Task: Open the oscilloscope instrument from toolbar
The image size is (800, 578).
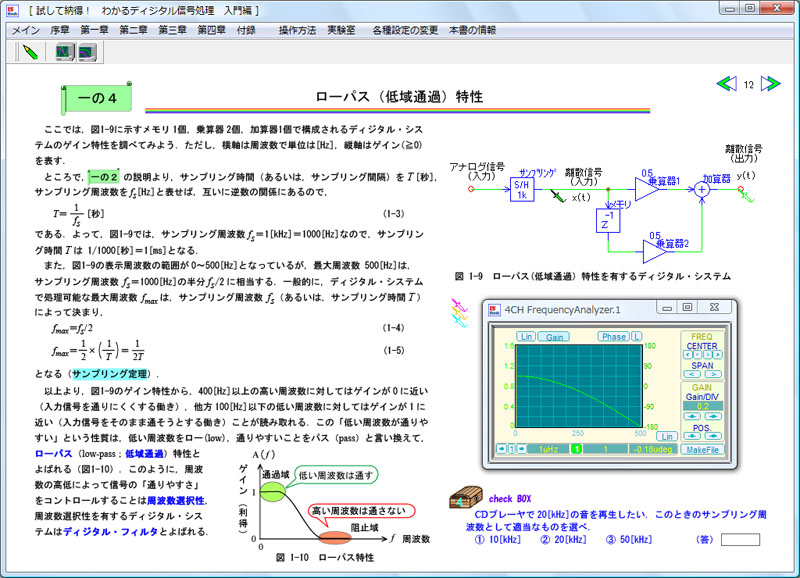Action: point(65,52)
